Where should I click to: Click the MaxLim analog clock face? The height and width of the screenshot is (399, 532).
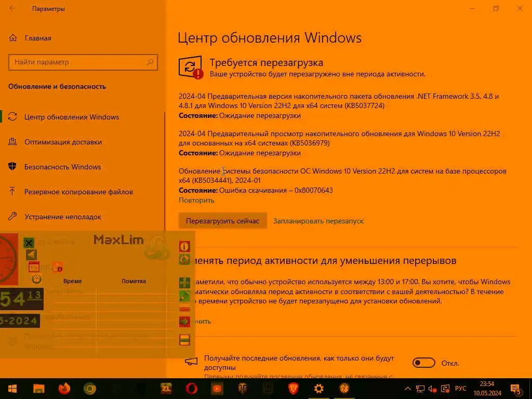coord(9,259)
